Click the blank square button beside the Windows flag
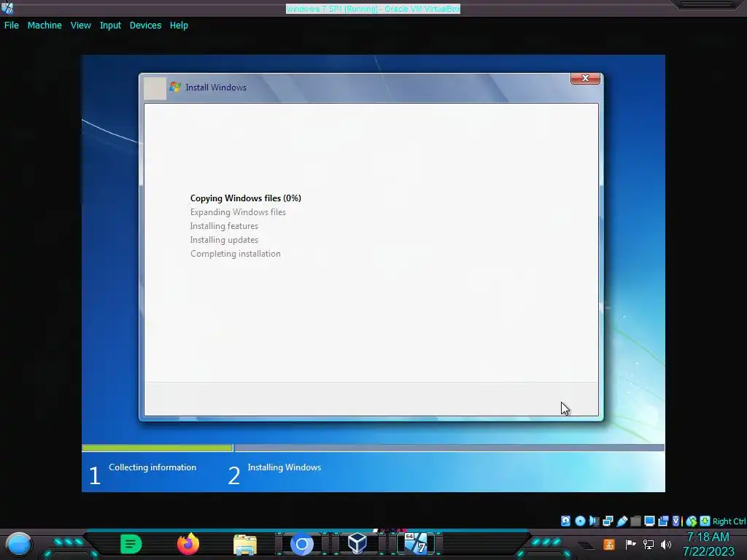747x560 pixels. 155,88
